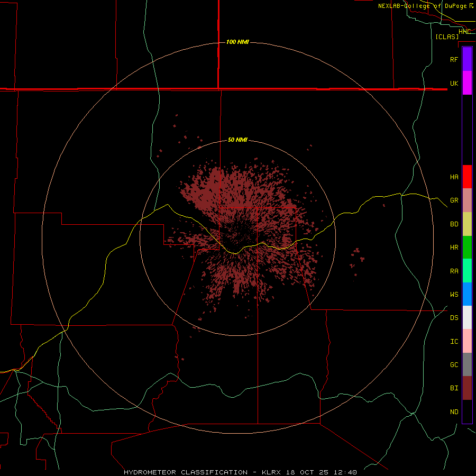The width and height of the screenshot is (476, 476).
Task: Click the WS blue legend swatch
Action: click(x=467, y=294)
